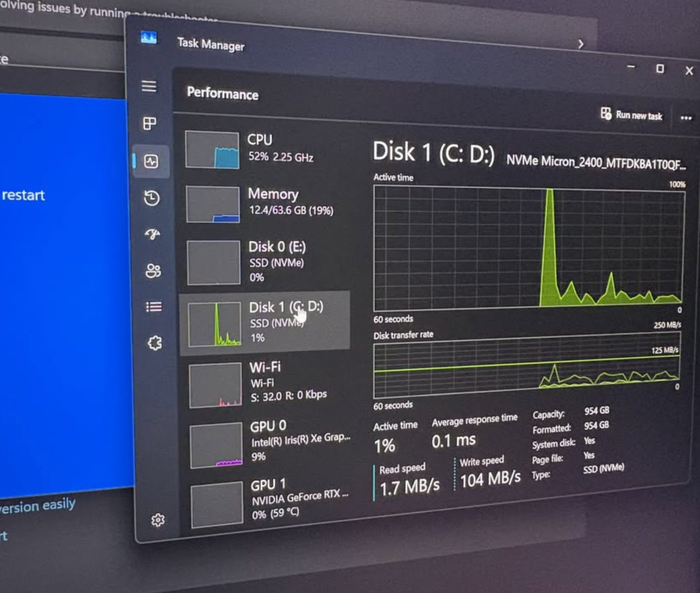Image resolution: width=700 pixels, height=593 pixels.
Task: Click Average response time 0.1 ms value
Action: [453, 440]
